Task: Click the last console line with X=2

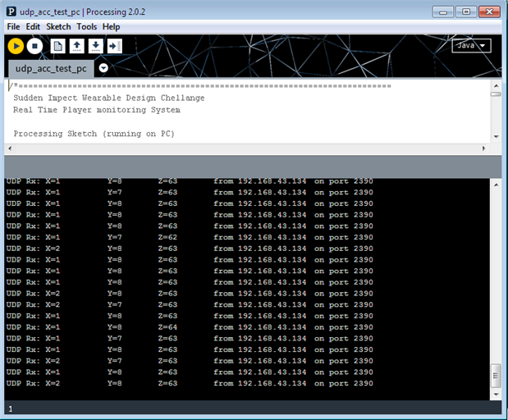Action: [x=190, y=383]
